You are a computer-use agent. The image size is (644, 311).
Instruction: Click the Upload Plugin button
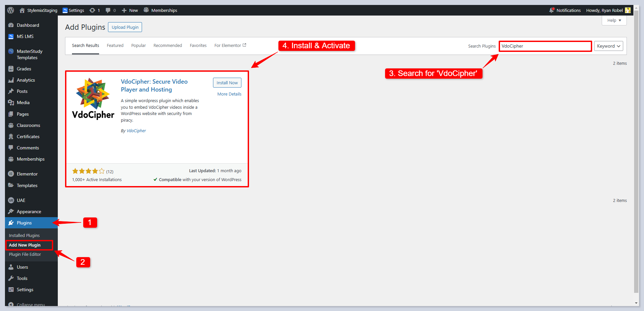click(x=125, y=27)
